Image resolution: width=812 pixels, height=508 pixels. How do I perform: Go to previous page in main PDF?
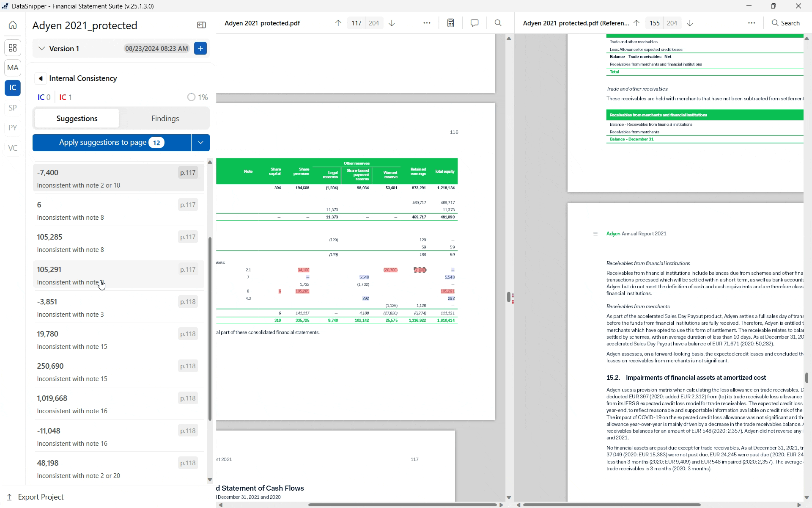tap(338, 23)
